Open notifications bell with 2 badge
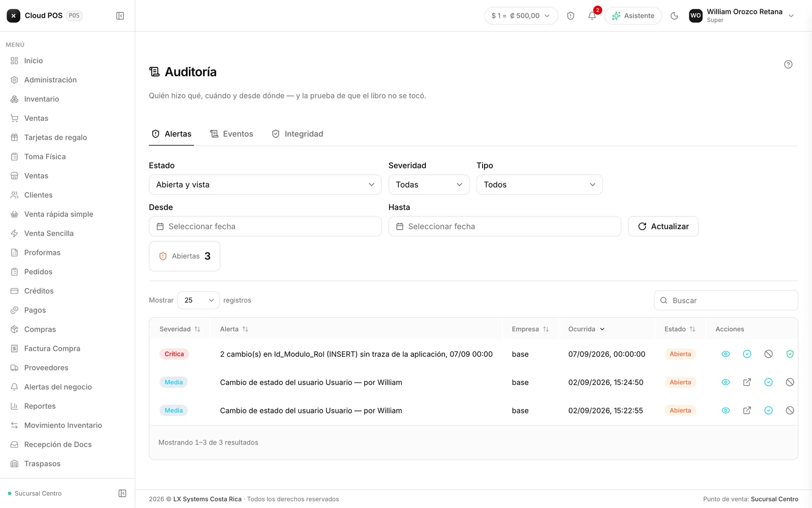 [592, 16]
